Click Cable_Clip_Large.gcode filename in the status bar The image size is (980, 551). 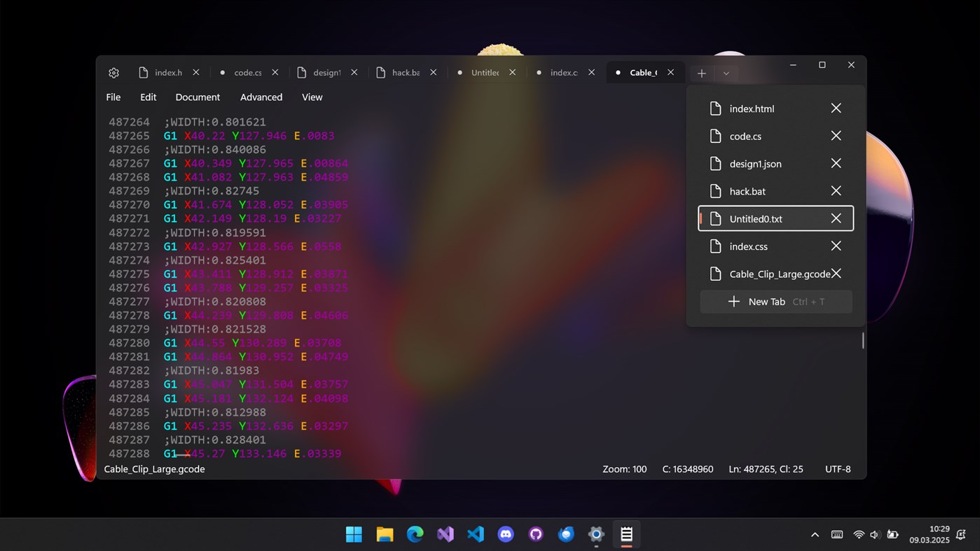[x=155, y=469]
